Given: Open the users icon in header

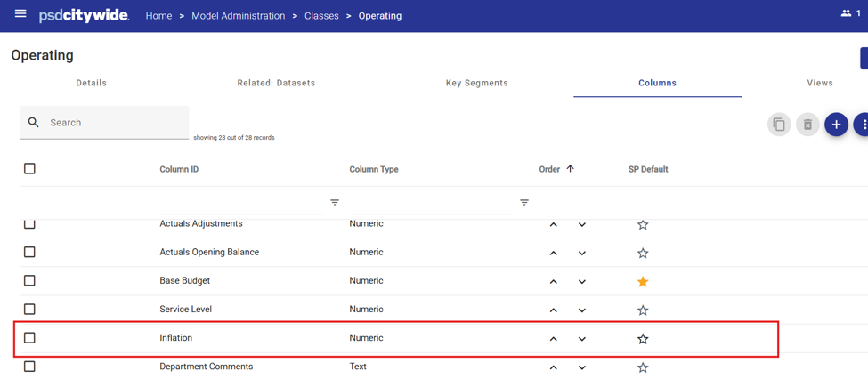Looking at the screenshot, I should [x=846, y=13].
